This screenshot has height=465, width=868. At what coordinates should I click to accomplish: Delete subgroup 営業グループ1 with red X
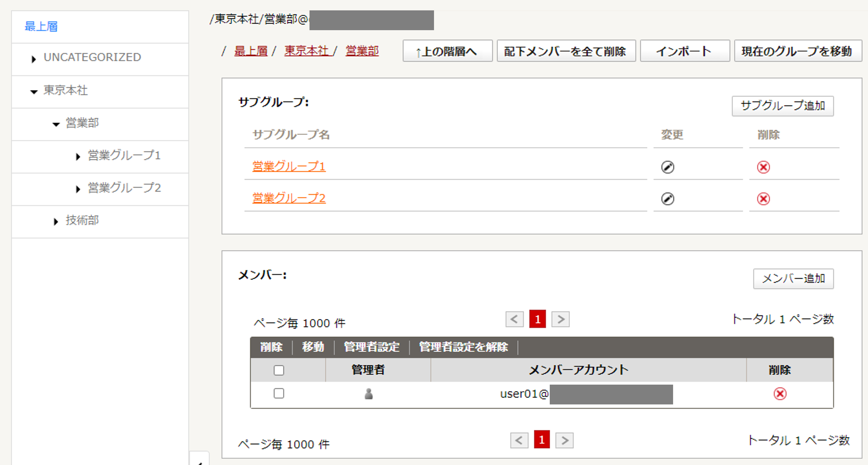763,167
